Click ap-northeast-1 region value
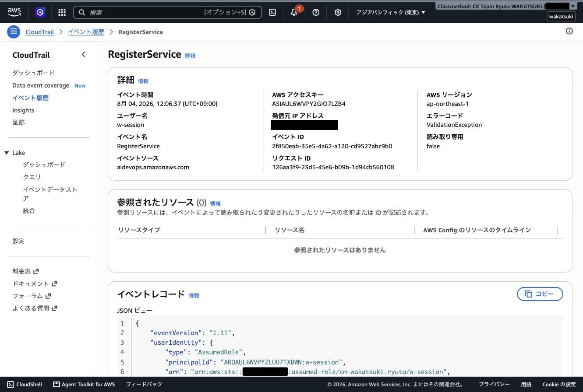The height and width of the screenshot is (392, 583). [448, 104]
